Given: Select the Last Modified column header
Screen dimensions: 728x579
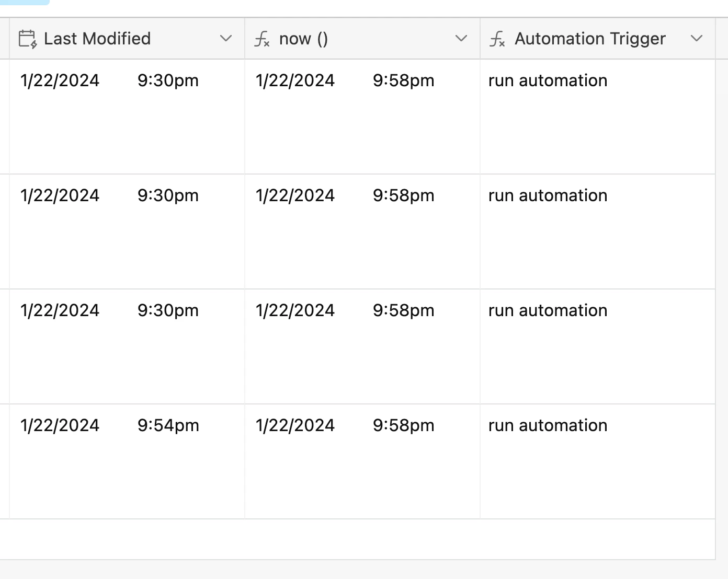Looking at the screenshot, I should [x=127, y=39].
